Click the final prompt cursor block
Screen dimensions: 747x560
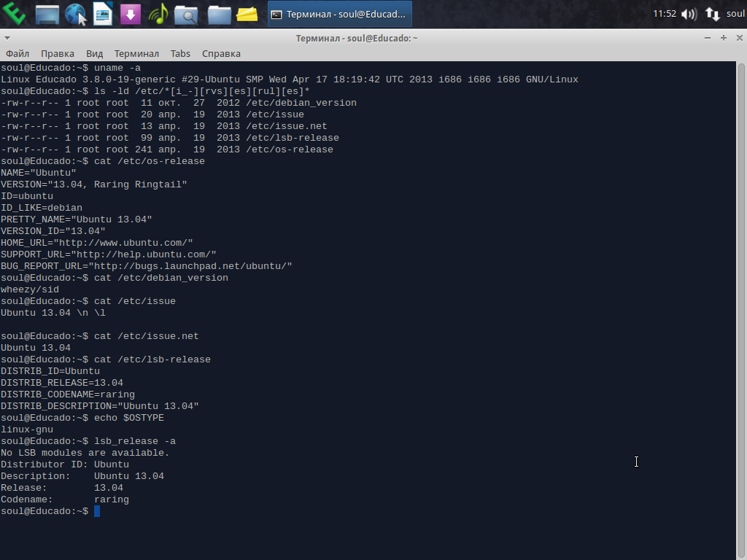click(97, 511)
